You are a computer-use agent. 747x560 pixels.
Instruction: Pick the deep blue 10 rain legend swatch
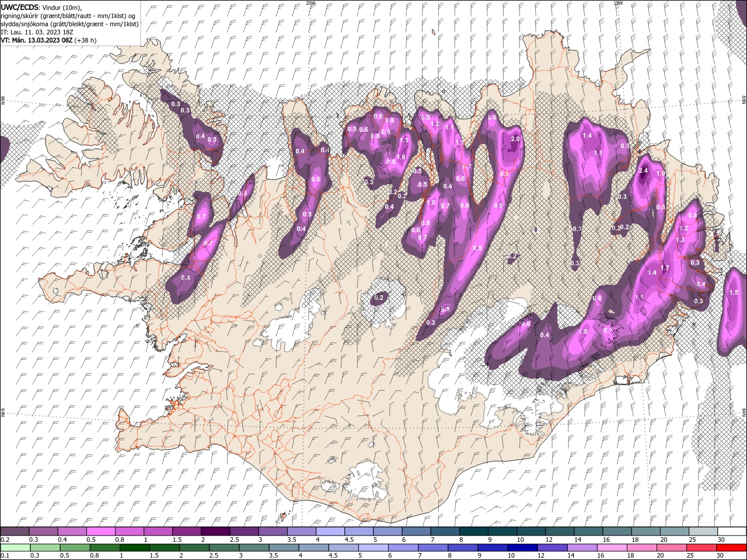coord(523,548)
